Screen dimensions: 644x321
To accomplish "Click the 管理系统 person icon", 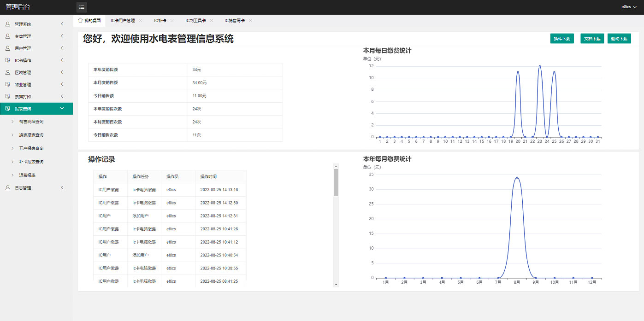I will (7, 24).
